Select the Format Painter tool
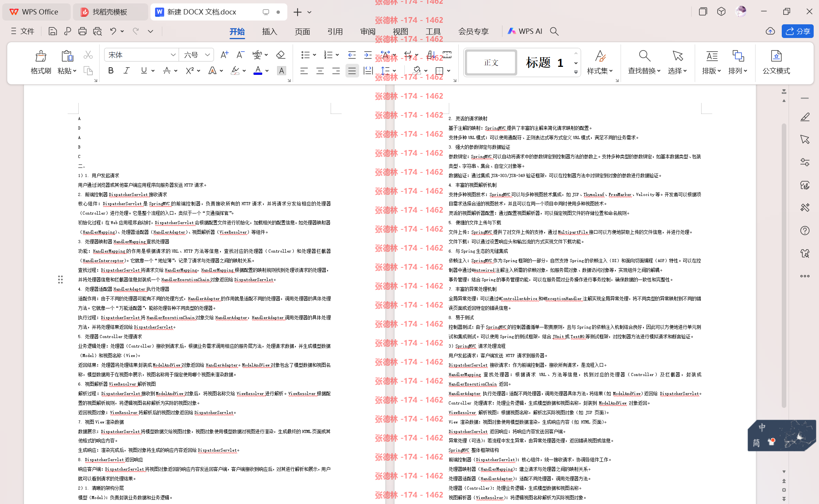The width and height of the screenshot is (819, 504). click(x=41, y=63)
